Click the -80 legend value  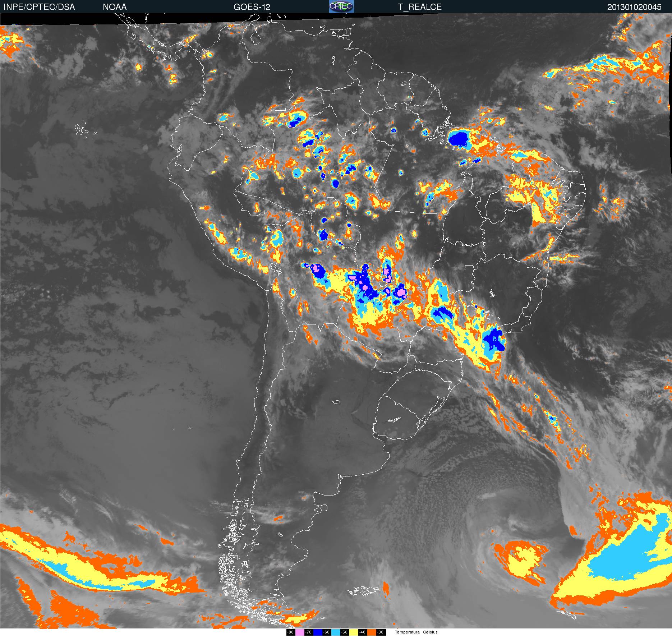(290, 632)
